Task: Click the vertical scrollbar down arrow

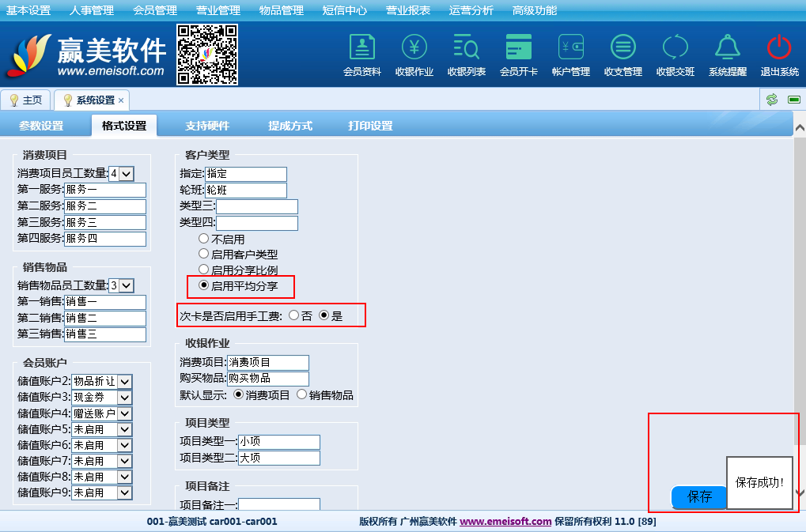Action: (800, 492)
